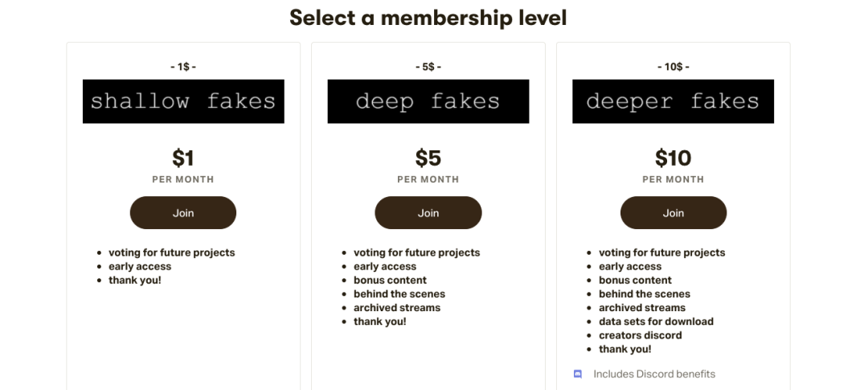Image resolution: width=868 pixels, height=390 pixels.
Task: Click 'voting for future projects' in $1 tier
Action: tap(172, 252)
